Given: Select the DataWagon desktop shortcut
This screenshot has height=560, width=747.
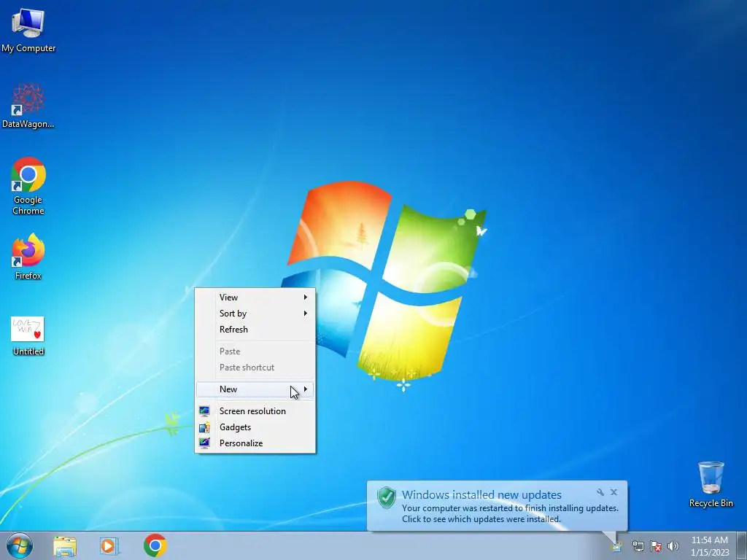Looking at the screenshot, I should [x=28, y=105].
